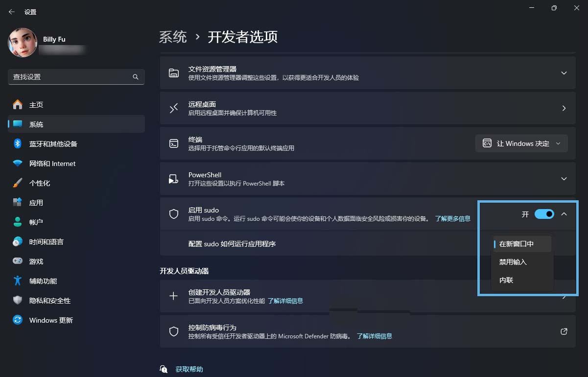Switch off the 启用 sudo toggle
The height and width of the screenshot is (377, 588).
[x=544, y=214]
